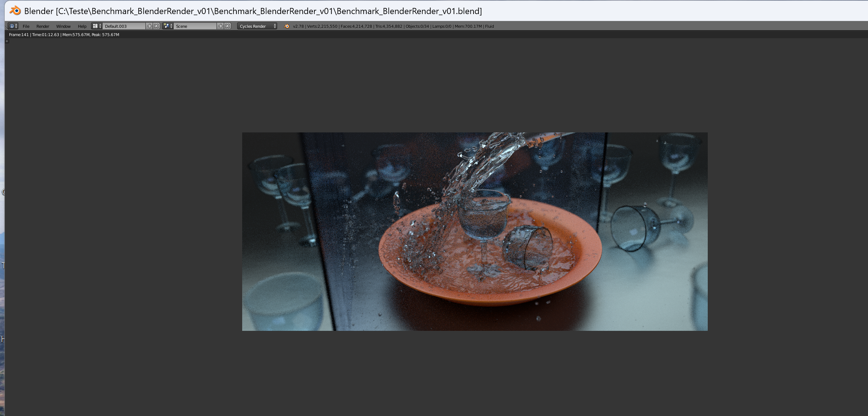Add a new scene with plus icon

[221, 26]
